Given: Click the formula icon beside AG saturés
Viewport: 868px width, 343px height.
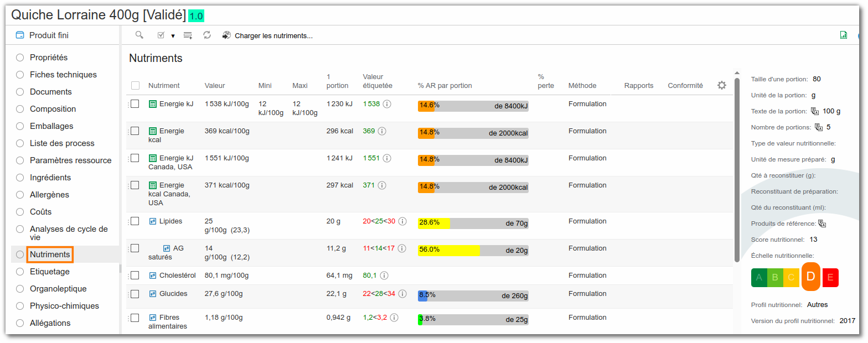Looking at the screenshot, I should pos(166,248).
